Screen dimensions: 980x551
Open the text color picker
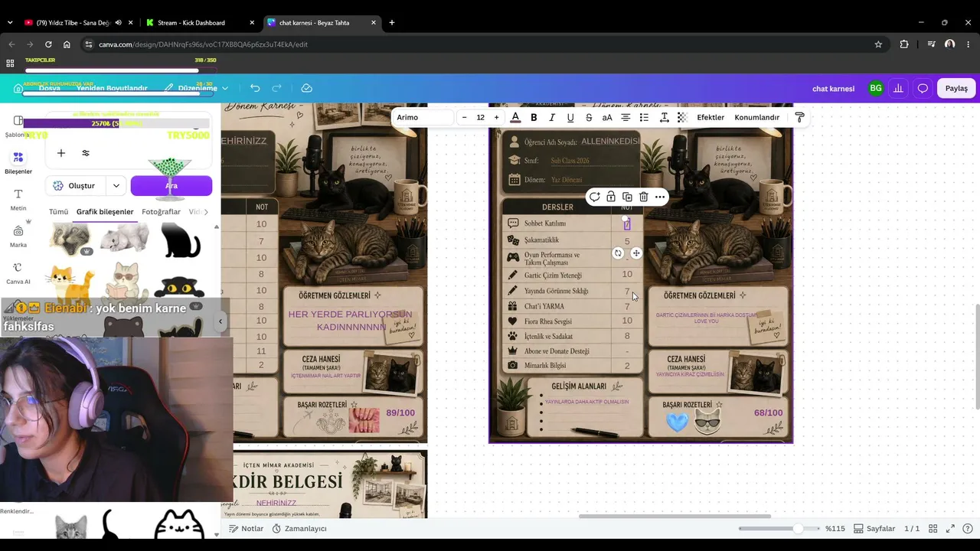coord(515,117)
